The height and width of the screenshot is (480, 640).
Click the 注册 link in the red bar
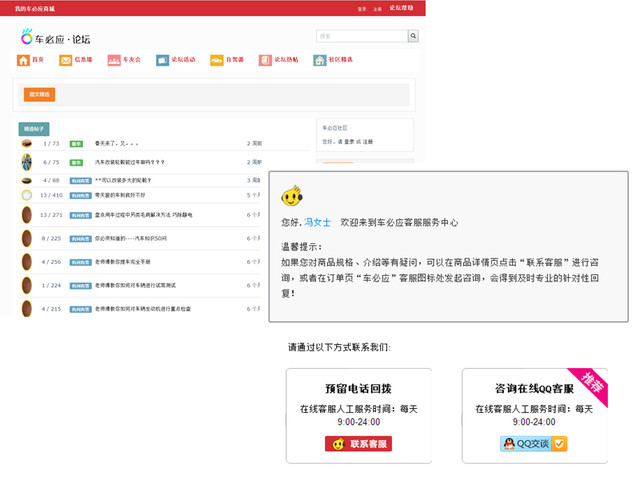[x=378, y=9]
